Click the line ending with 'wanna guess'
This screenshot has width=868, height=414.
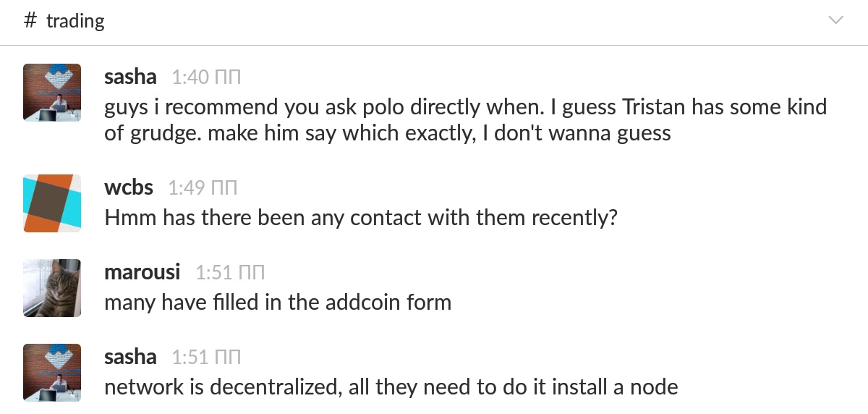388,134
